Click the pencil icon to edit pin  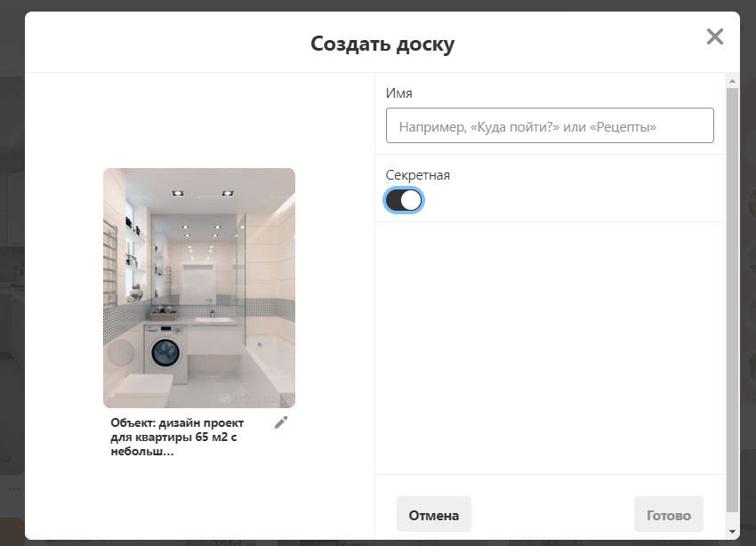pyautogui.click(x=281, y=422)
